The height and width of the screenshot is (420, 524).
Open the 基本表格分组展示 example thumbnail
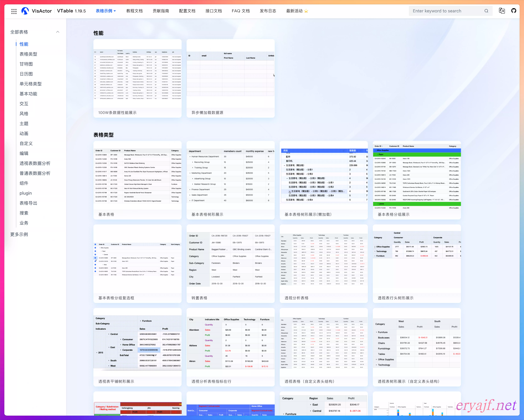coord(417,175)
